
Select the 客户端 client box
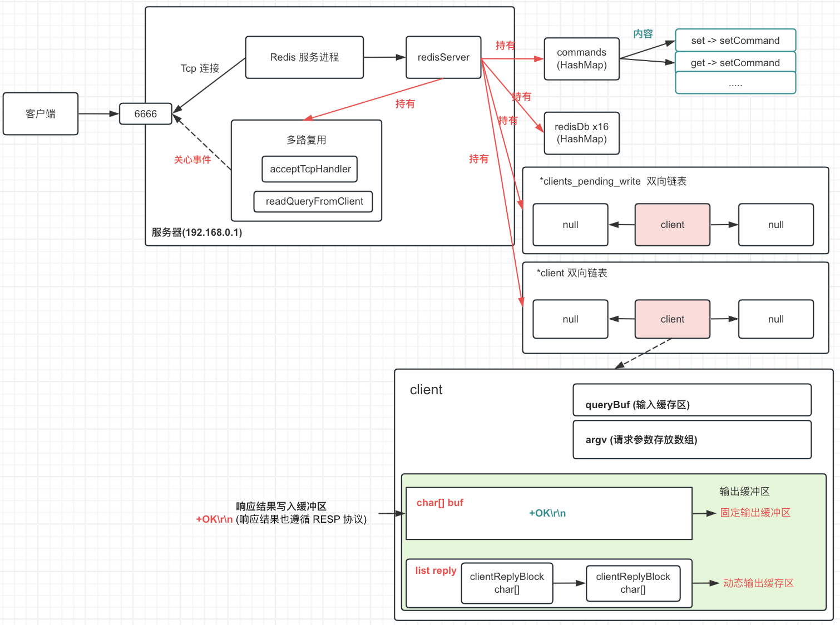41,114
